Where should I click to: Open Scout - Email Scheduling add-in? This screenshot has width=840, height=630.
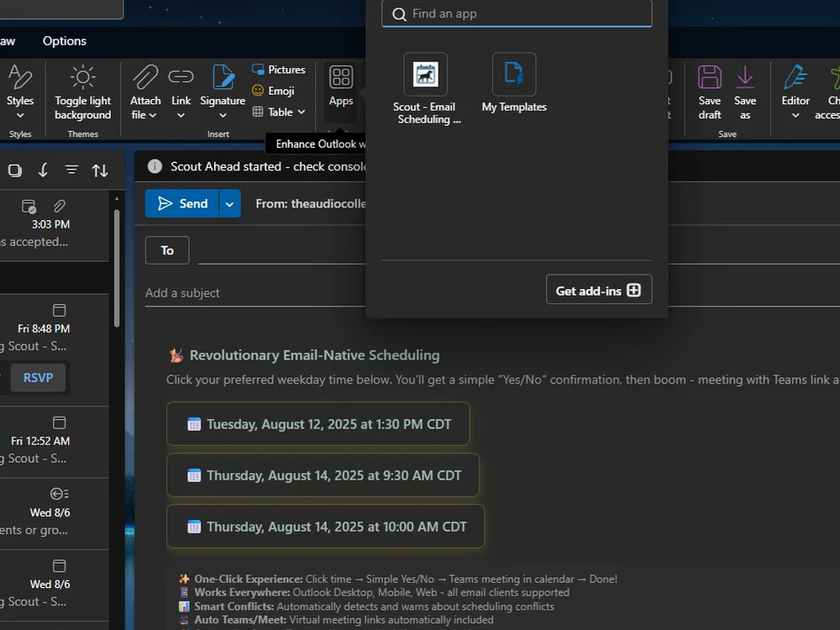[x=426, y=89]
